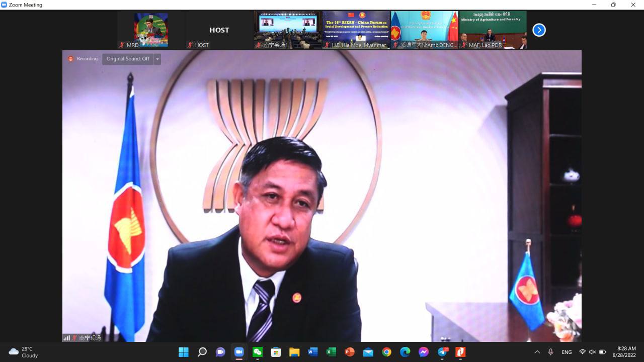Open the clock showing 8:28 AM
The height and width of the screenshot is (362, 644).
624,352
